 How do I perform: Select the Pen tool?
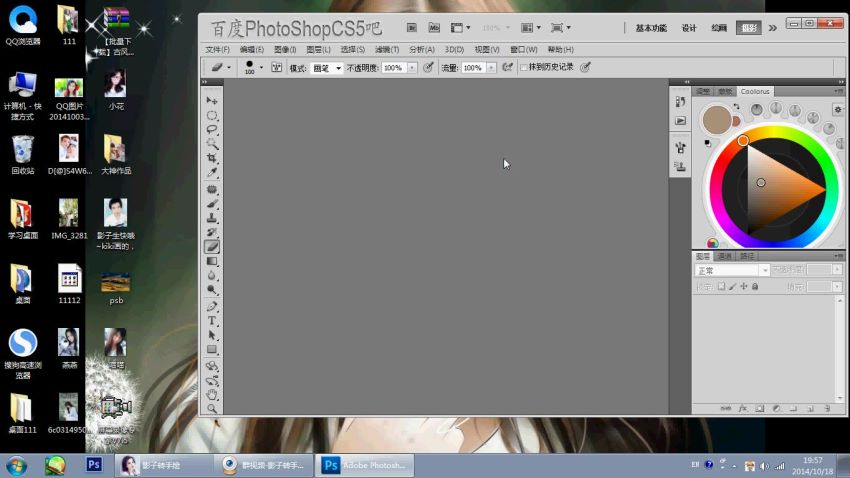pyautogui.click(x=212, y=307)
